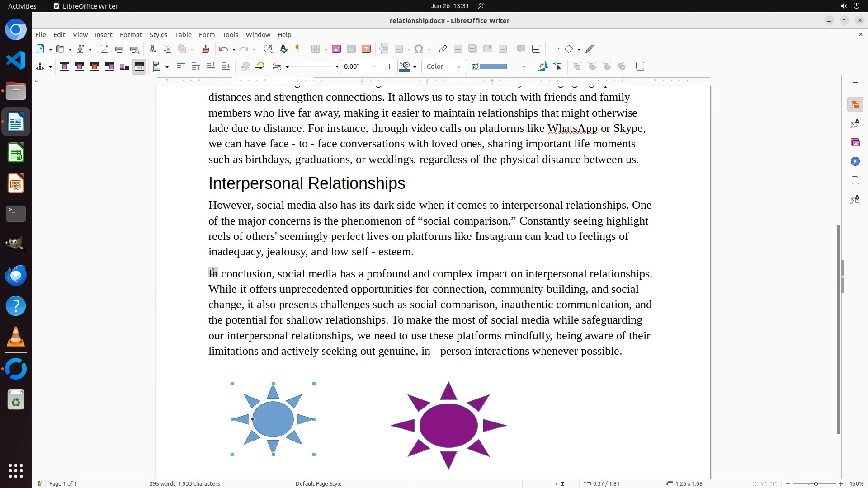868x488 pixels.
Task: Click the Clone Formatting paintbrush icon
Action: coord(205,49)
